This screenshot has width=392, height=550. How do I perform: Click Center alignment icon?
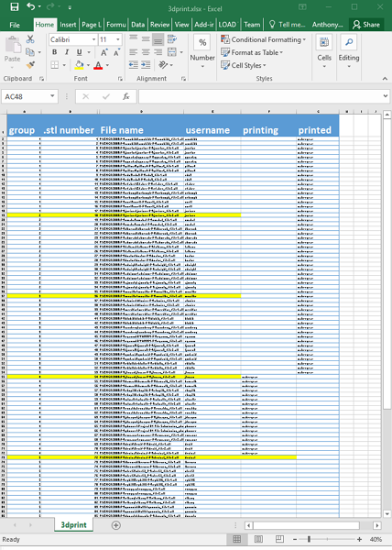[146, 52]
